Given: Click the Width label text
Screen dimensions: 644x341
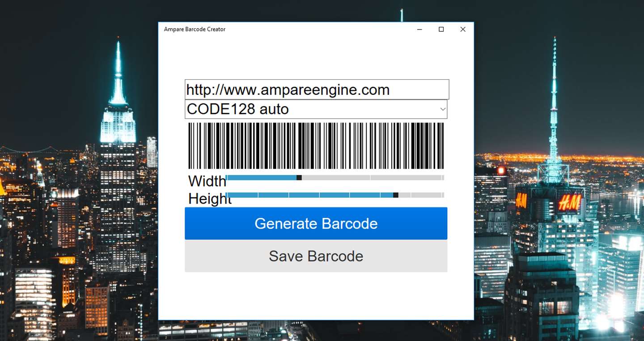Looking at the screenshot, I should (207, 181).
